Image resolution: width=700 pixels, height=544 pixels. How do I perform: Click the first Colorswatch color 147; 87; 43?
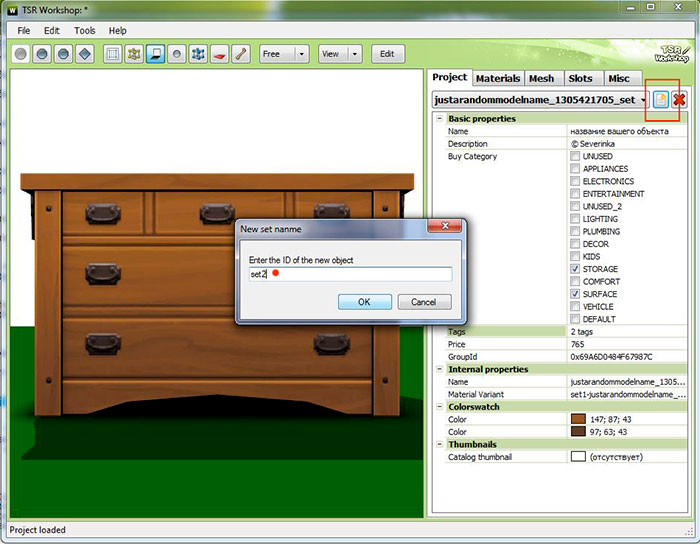[577, 418]
